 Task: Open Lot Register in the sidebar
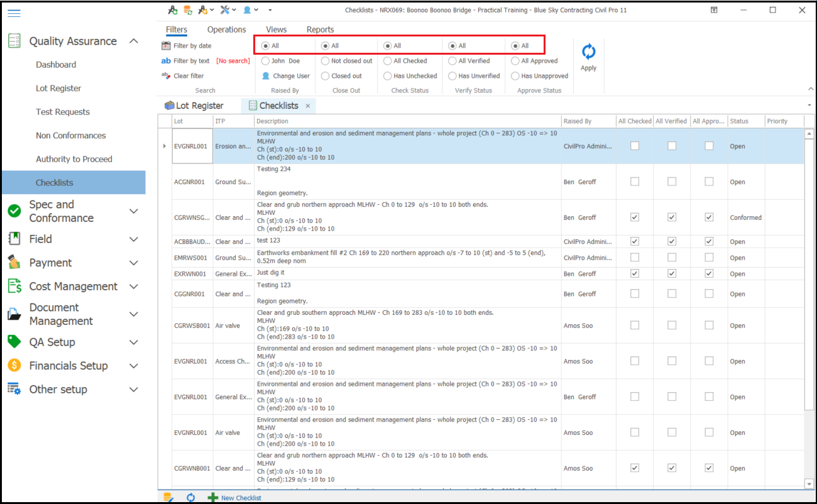[58, 89]
